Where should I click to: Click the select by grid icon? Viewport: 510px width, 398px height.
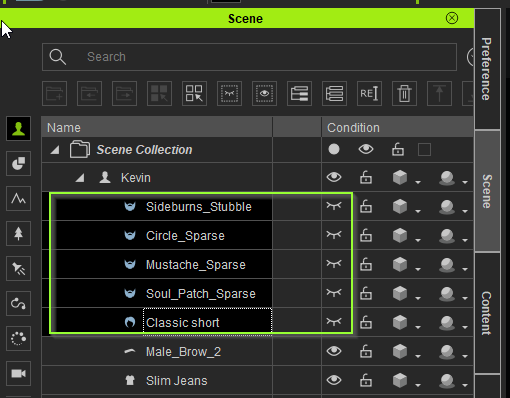click(x=194, y=93)
